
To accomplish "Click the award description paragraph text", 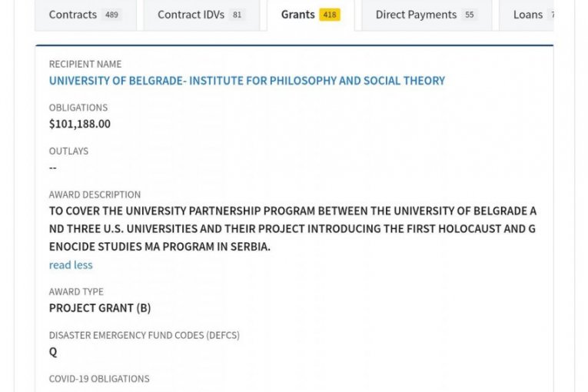I will pos(292,229).
